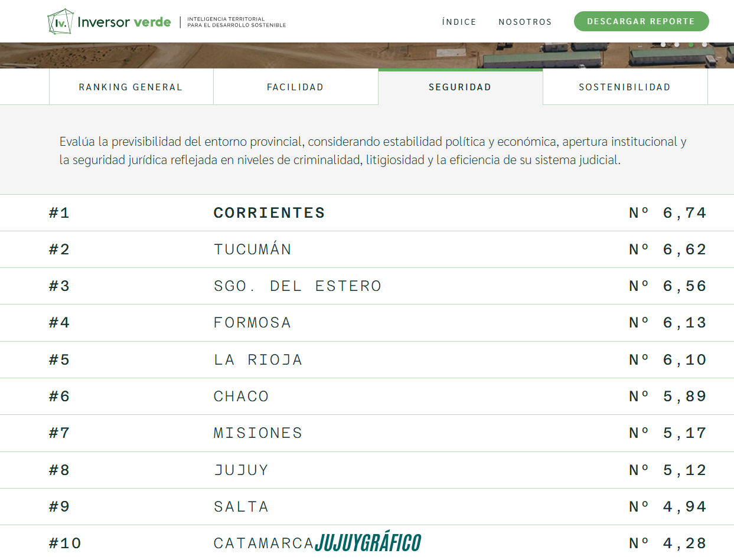The height and width of the screenshot is (560, 734).
Task: Click the description paragraph starting 'Evalúa la previsibilidad'
Action: tap(373, 150)
